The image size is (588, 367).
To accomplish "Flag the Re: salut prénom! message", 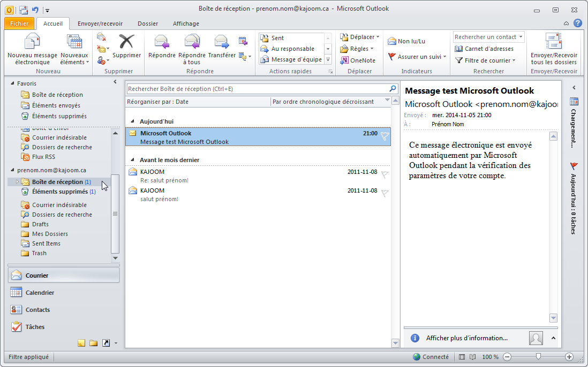I will tap(385, 174).
